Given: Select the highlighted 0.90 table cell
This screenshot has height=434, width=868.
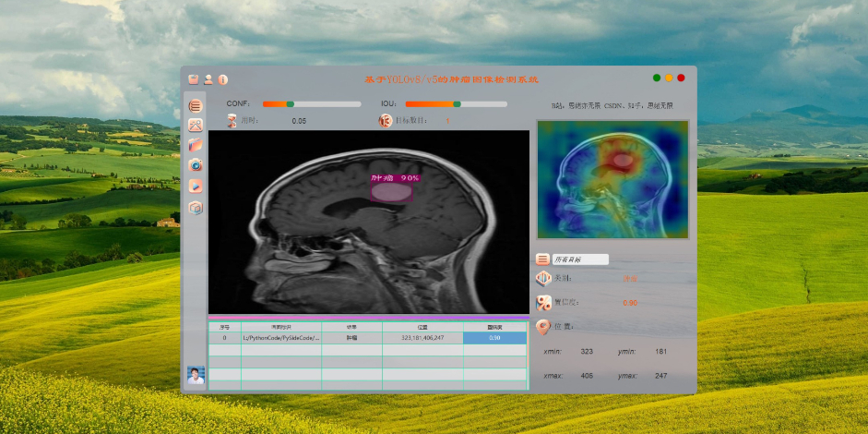Looking at the screenshot, I should tap(495, 338).
